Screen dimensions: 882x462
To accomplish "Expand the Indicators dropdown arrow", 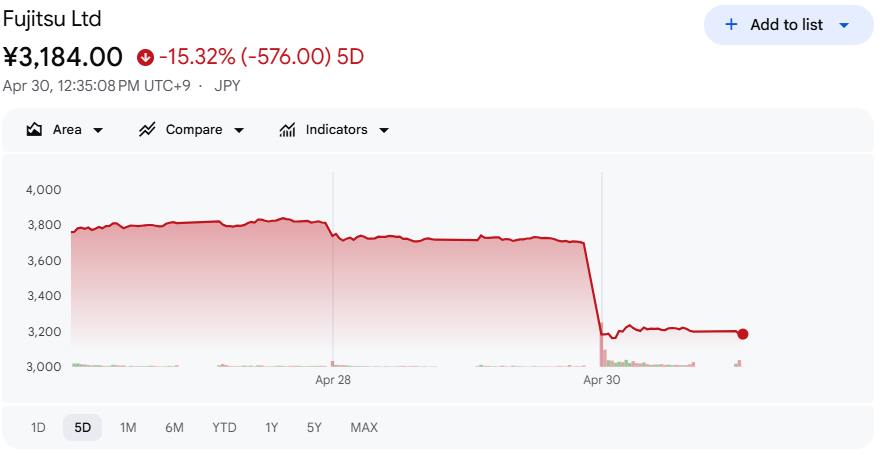I will [x=384, y=130].
